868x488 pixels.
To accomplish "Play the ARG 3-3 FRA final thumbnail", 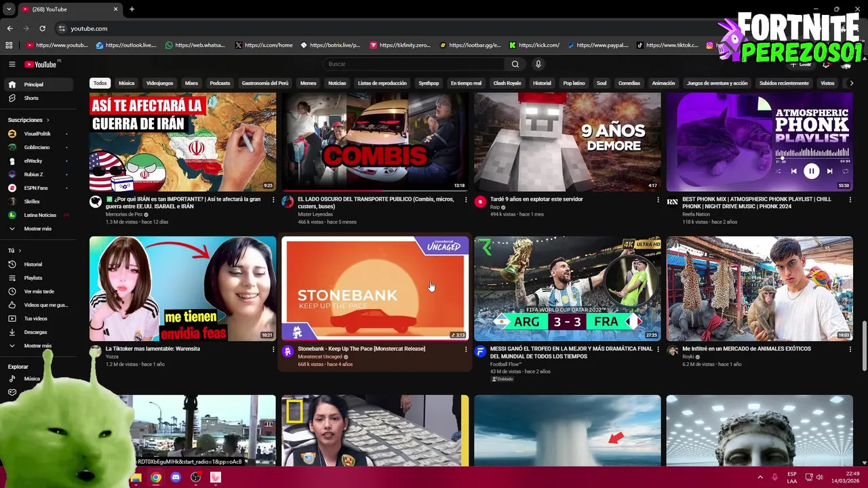I will [568, 288].
